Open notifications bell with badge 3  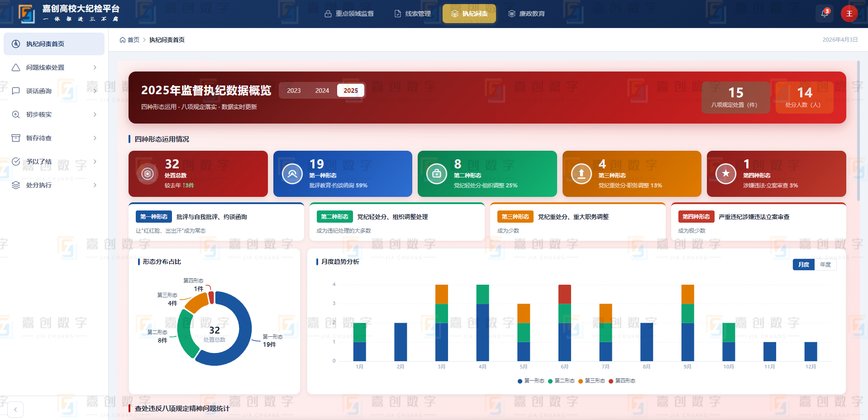coord(825,14)
